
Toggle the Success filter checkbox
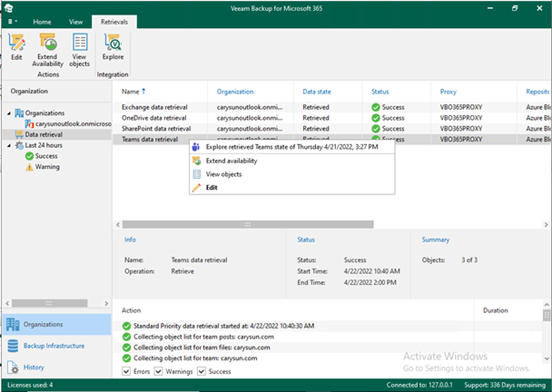(x=201, y=371)
